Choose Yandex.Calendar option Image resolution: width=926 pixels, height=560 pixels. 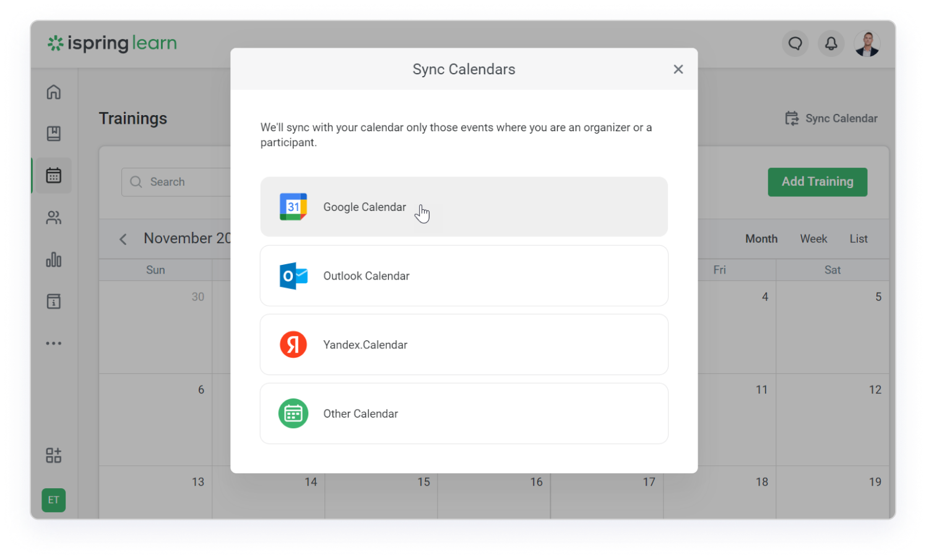pos(464,345)
